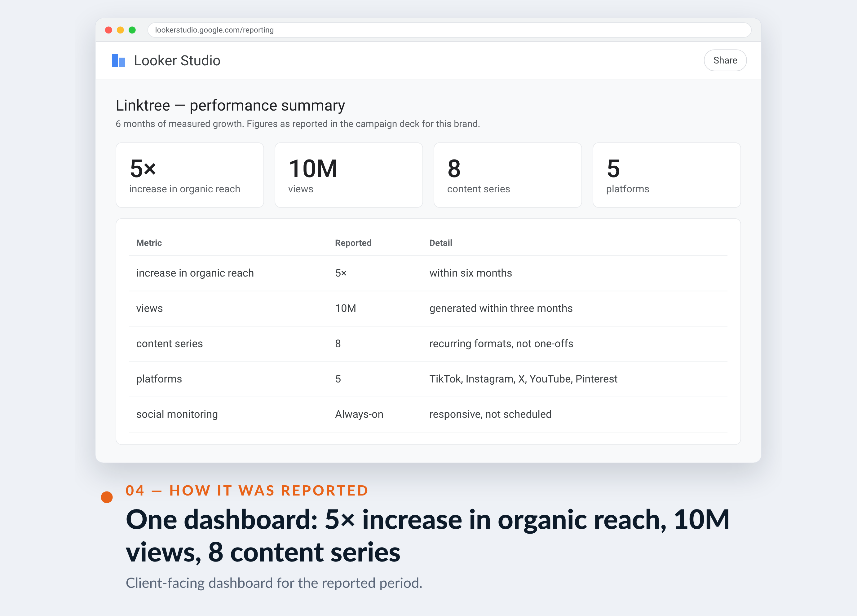The width and height of the screenshot is (857, 616).
Task: Click the '04 — HOW IT WAS REPORTED' label
Action: click(247, 491)
